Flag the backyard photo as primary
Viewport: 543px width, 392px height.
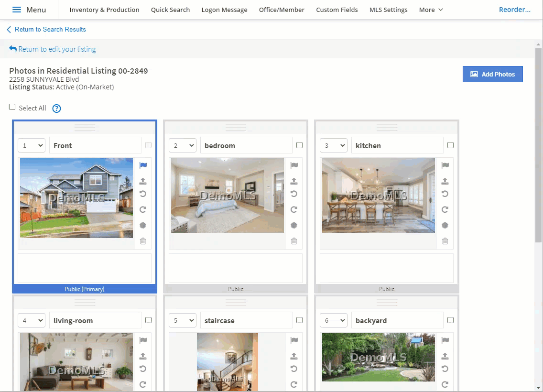(x=445, y=340)
